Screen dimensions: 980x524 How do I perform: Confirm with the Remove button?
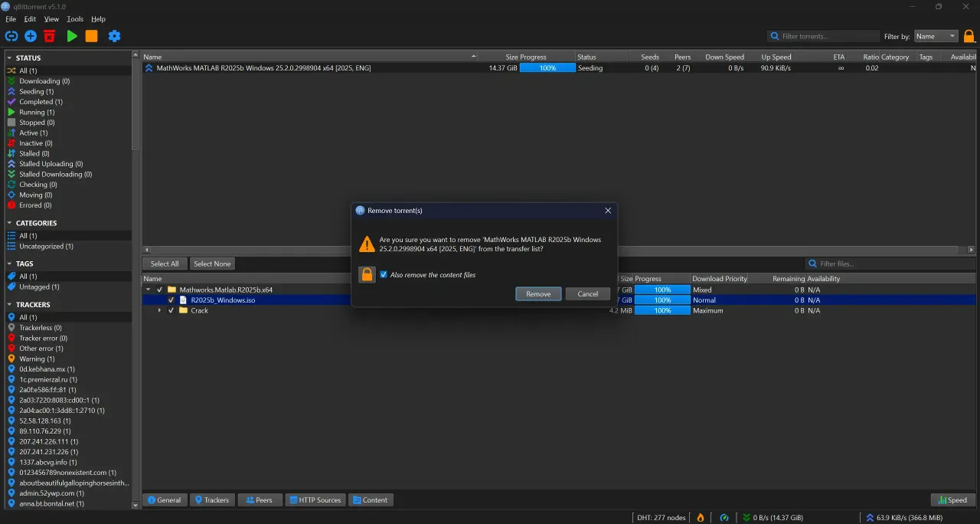click(x=538, y=294)
